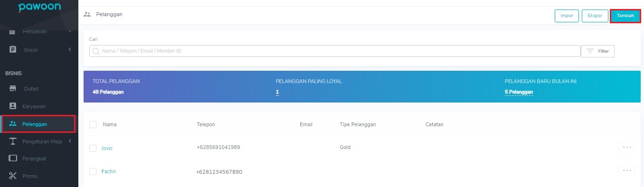Open the three-dot menu for Jovic

pyautogui.click(x=626, y=147)
